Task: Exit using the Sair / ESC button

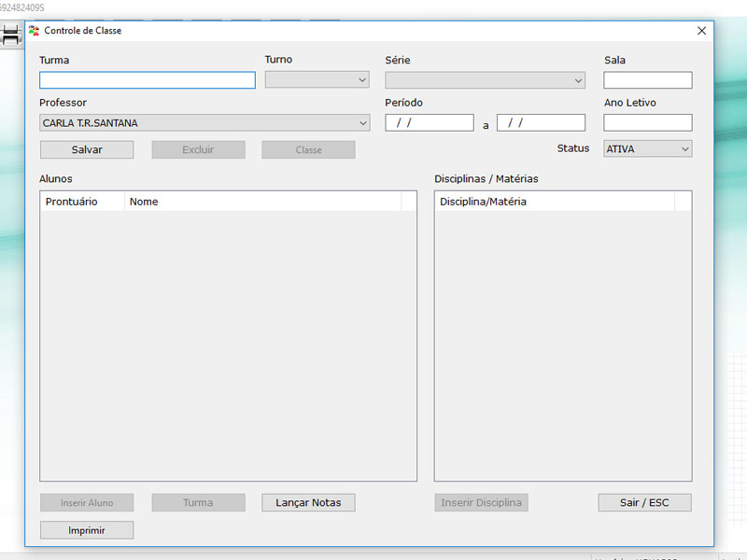Action: click(x=644, y=503)
